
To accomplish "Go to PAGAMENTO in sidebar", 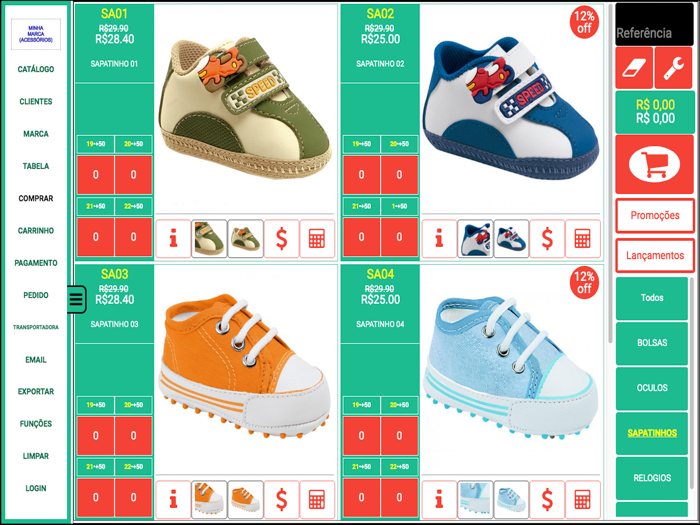I will pos(36,263).
